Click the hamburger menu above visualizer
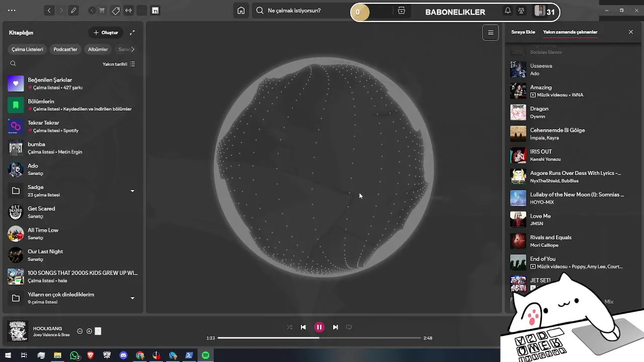This screenshot has width=644, height=362. 491,33
